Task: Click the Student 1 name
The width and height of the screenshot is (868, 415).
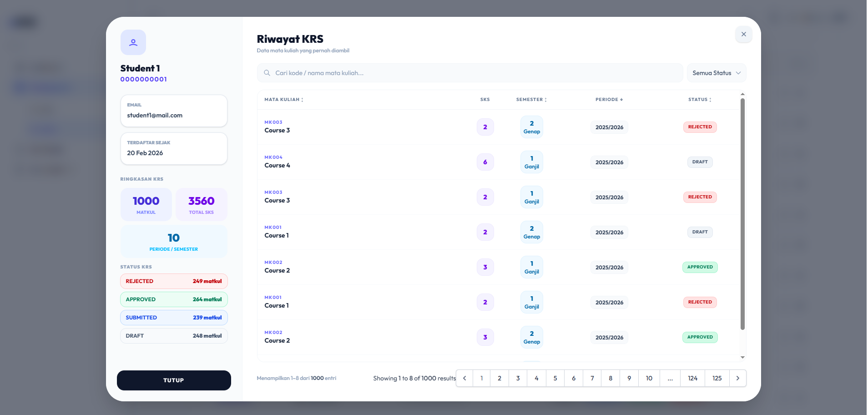Action: click(140, 68)
